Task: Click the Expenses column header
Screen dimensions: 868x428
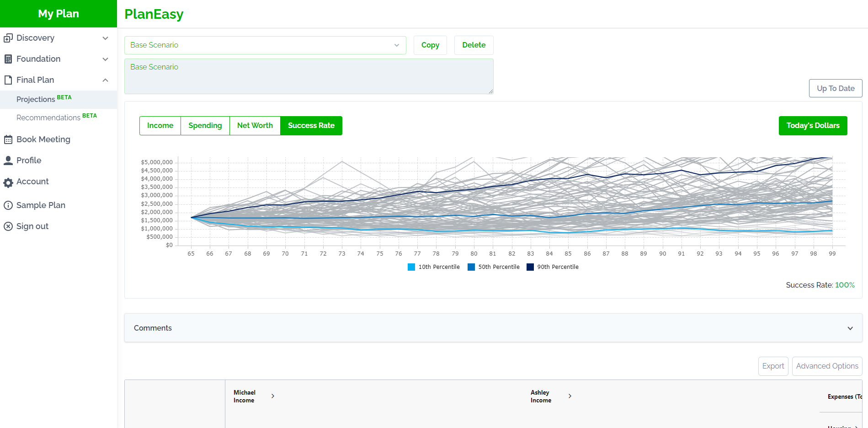Action: [x=845, y=396]
